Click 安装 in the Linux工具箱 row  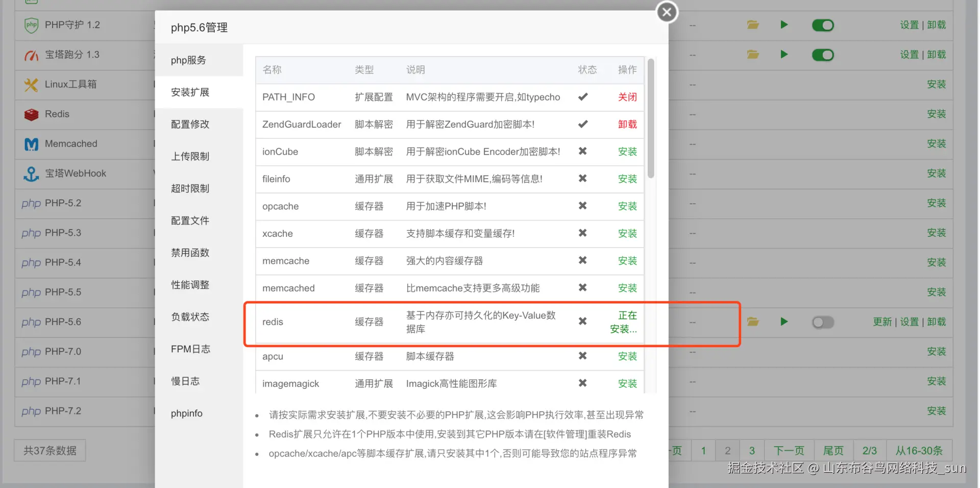[x=937, y=84]
